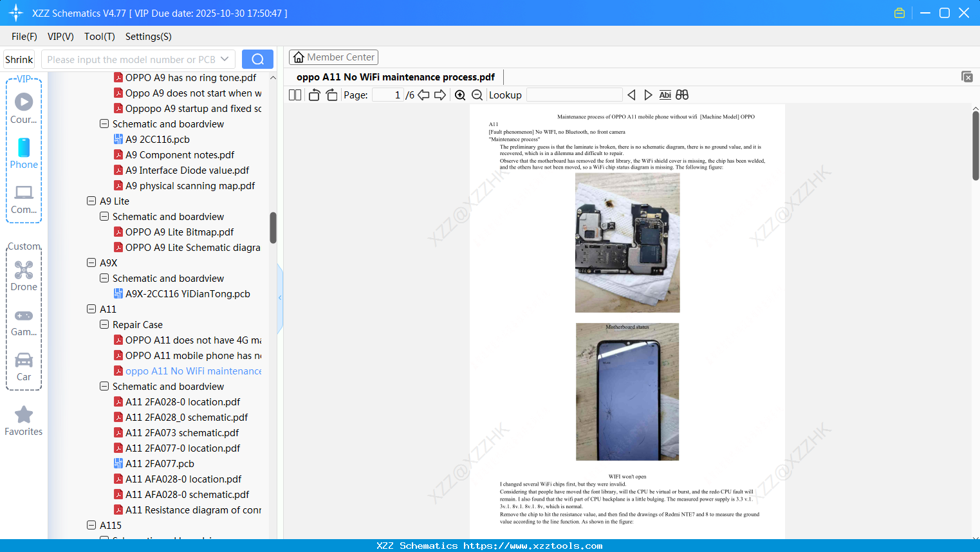Viewport: 980px width, 552px height.
Task: Select the Car category icon
Action: point(24,367)
